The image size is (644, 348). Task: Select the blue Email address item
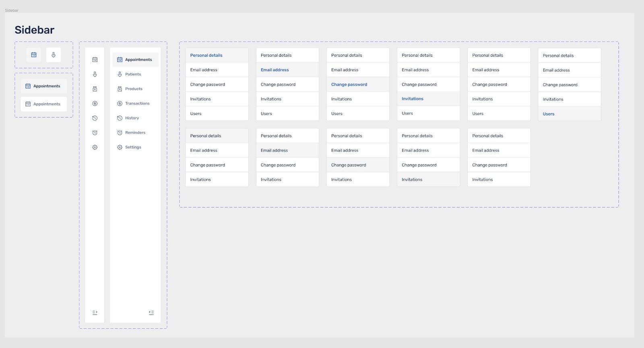tap(287, 70)
